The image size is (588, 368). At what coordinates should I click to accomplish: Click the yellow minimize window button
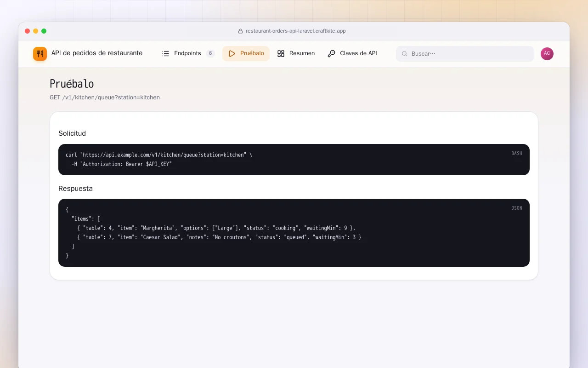36,31
